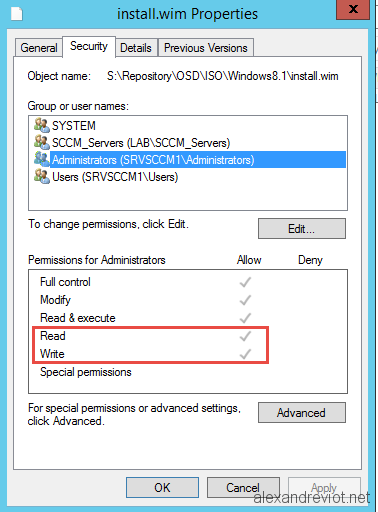Open the Details tab

(136, 48)
